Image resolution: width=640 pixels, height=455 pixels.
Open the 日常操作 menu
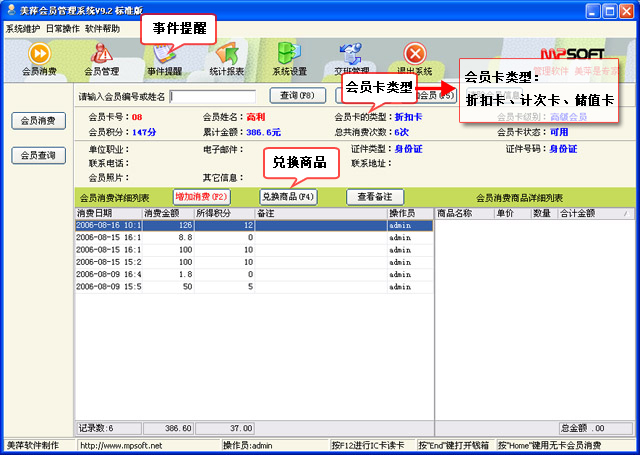[x=63, y=29]
